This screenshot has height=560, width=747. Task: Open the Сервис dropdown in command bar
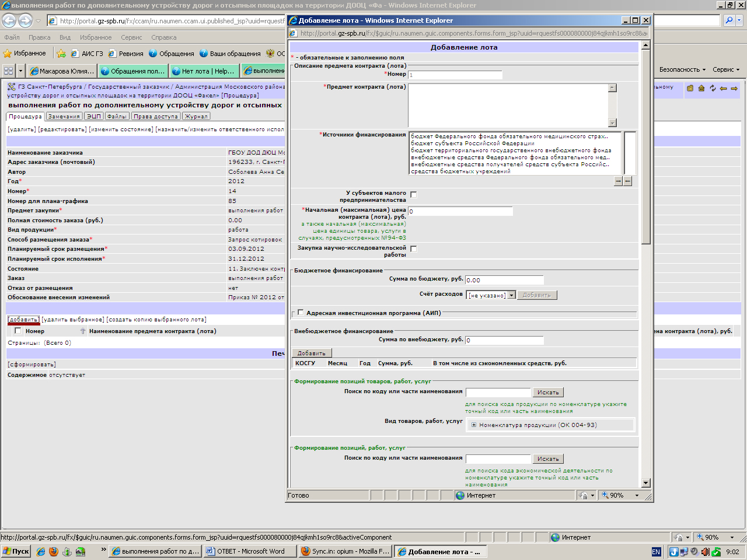pyautogui.click(x=726, y=69)
